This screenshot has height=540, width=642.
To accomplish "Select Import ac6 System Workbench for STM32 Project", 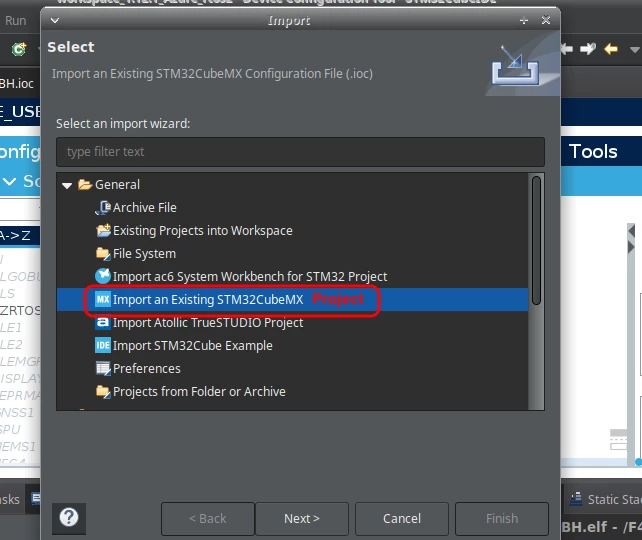I will [x=250, y=277].
